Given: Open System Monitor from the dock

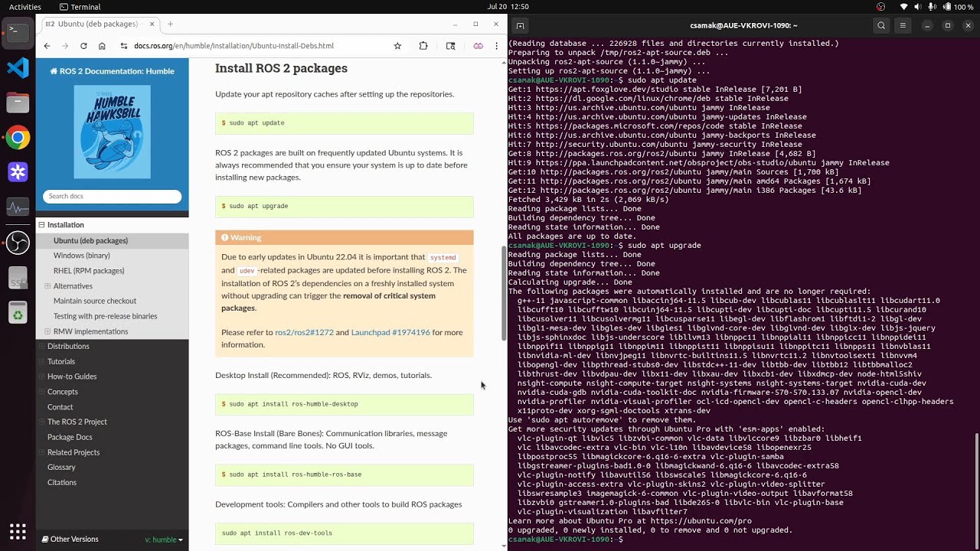Looking at the screenshot, I should 18,207.
